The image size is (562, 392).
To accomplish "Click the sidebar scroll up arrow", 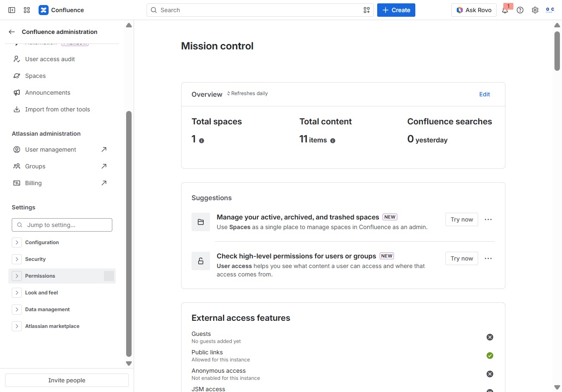I will [129, 25].
